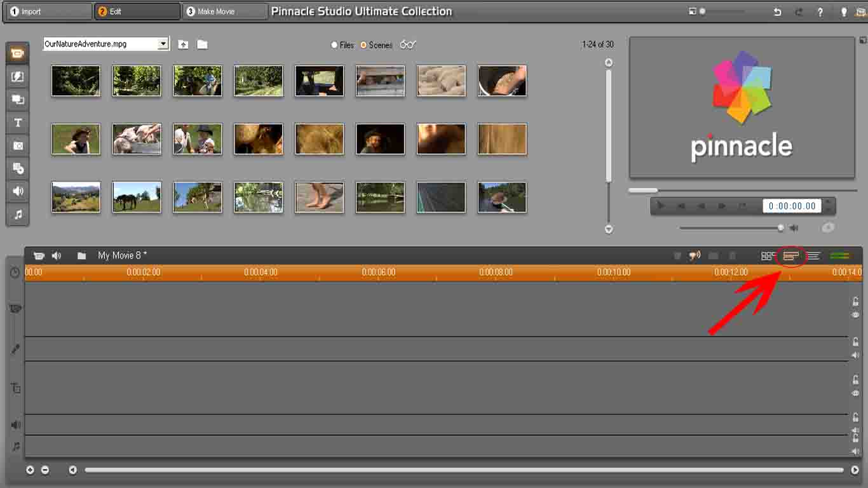Zoom out the timeline with minus button
This screenshot has width=868, height=488.
45,470
